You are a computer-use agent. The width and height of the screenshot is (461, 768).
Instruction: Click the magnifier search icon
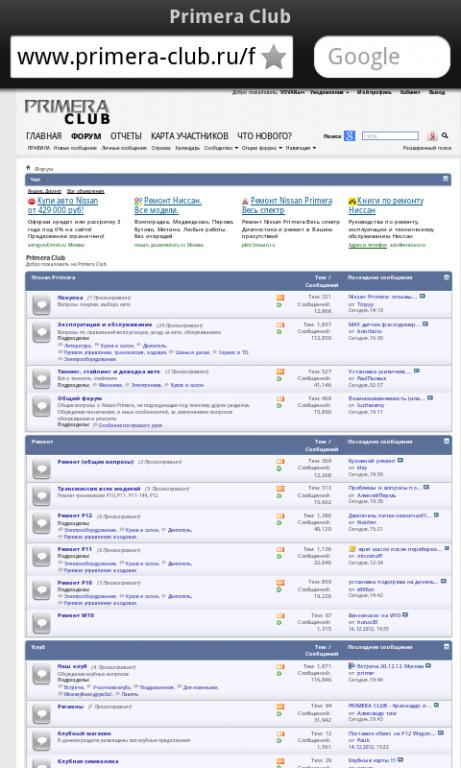[445, 135]
